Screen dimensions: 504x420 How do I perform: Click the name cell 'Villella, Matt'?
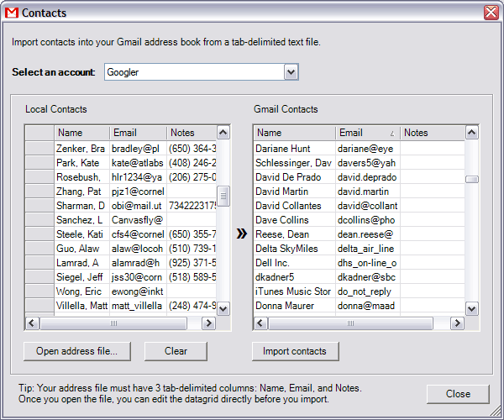82,306
